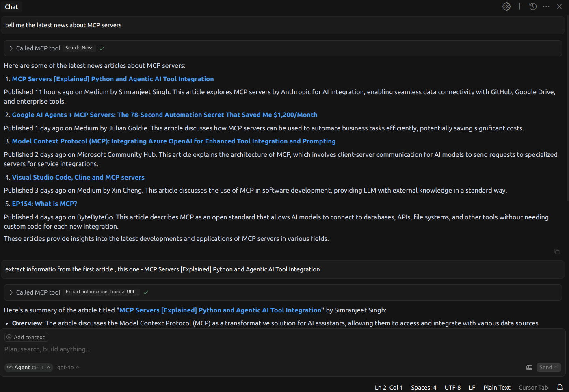569x392 pixels.
Task: Open notifications via the bell icon
Action: [560, 387]
